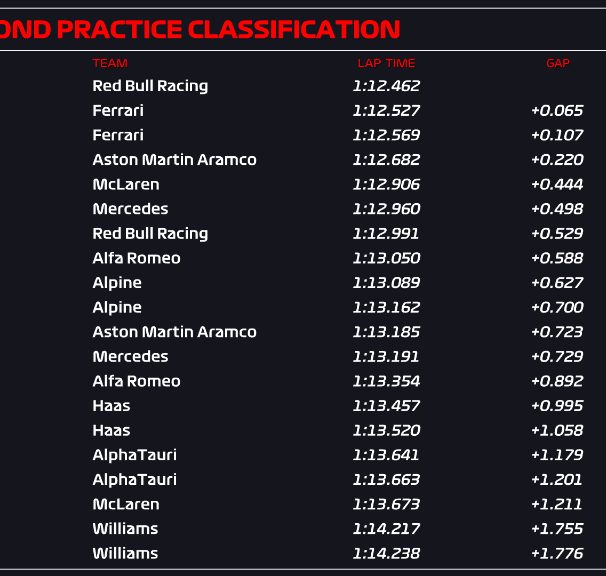Click the gap value +0.700
606x576 pixels.
coord(557,307)
